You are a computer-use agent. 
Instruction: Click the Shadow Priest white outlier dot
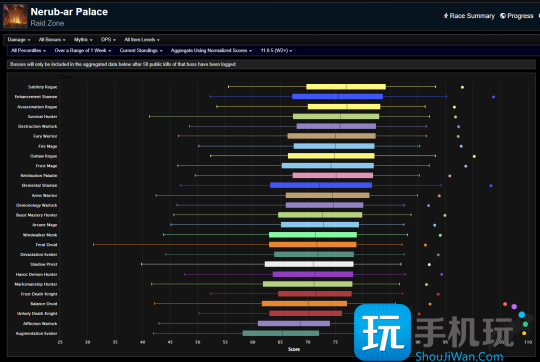pyautogui.click(x=429, y=265)
